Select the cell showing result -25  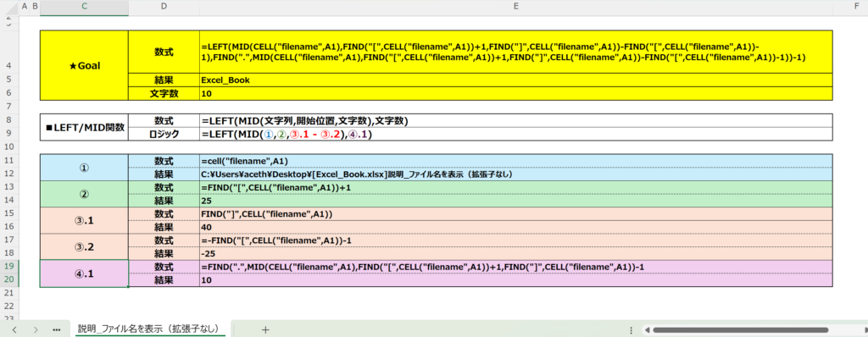[516, 253]
